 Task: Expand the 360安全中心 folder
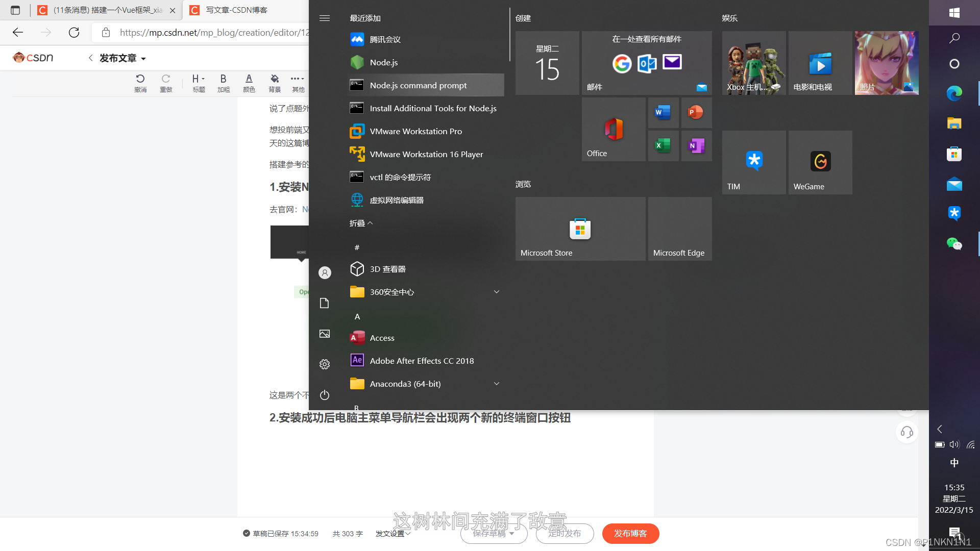496,291
